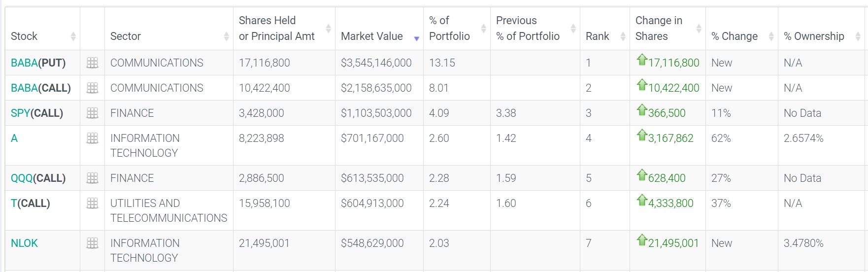Screen dimensions: 868x272
Task: Sort by the % Ownership column
Action: [x=858, y=36]
